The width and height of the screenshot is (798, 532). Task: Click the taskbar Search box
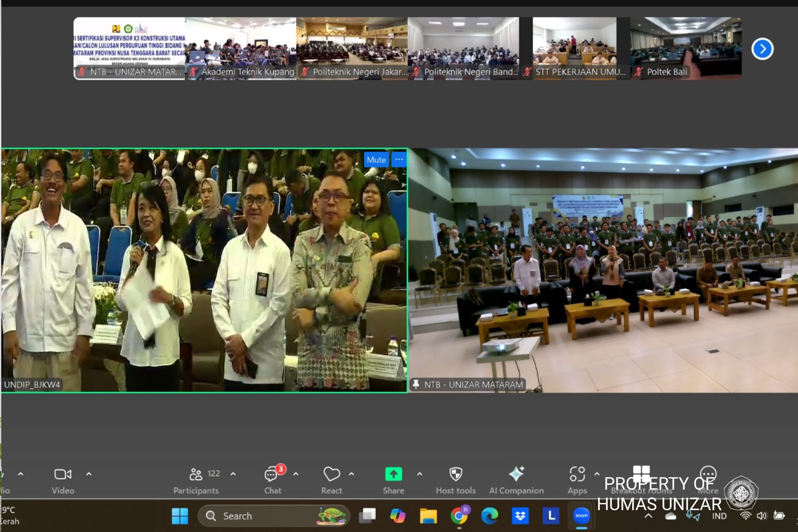(274, 516)
